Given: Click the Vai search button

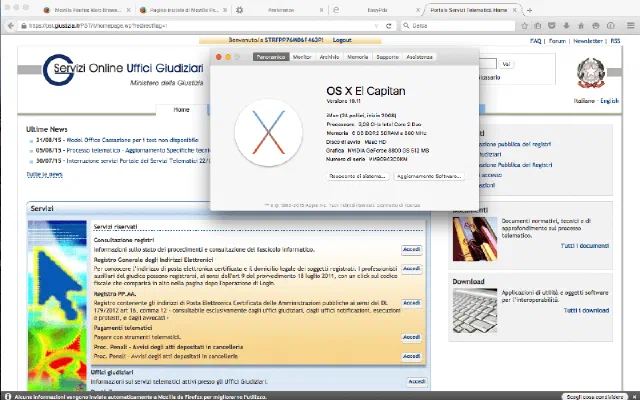Looking at the screenshot, I should click(506, 64).
